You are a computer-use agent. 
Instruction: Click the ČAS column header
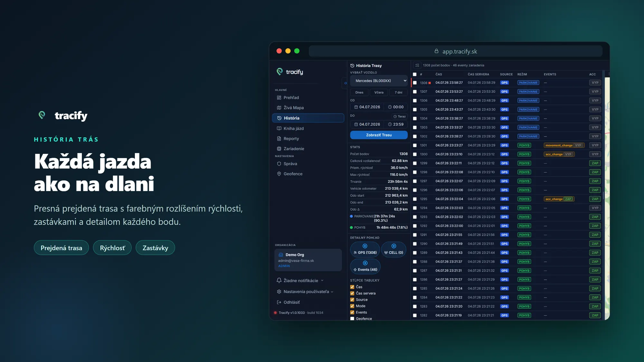click(439, 74)
